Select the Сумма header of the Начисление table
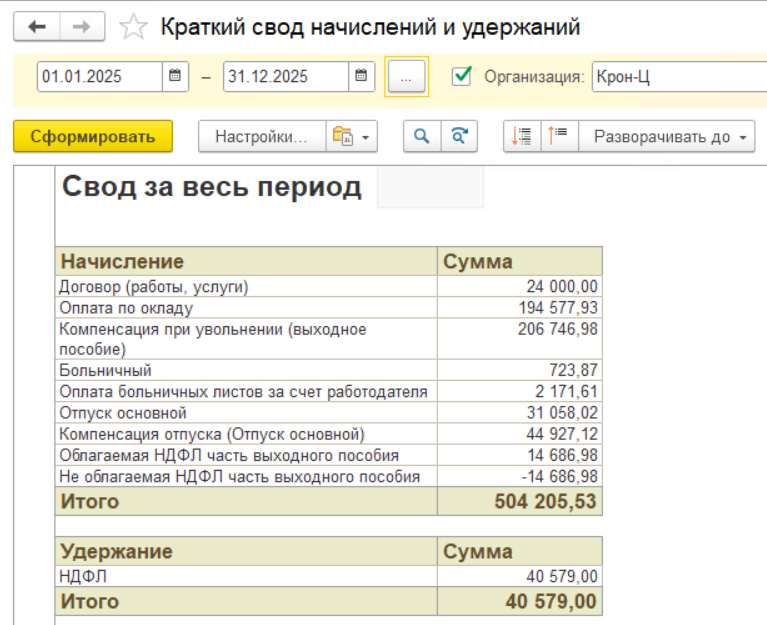 [x=519, y=261]
